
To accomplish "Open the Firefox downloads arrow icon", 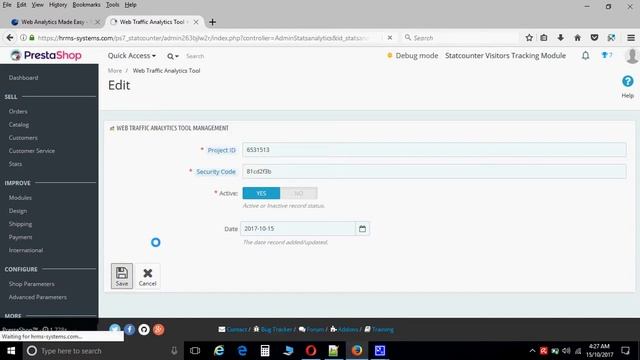I will (x=560, y=38).
